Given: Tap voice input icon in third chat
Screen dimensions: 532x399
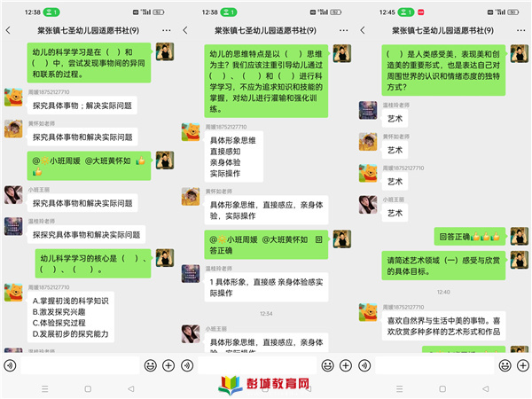Looking at the screenshot, I should click(364, 365).
